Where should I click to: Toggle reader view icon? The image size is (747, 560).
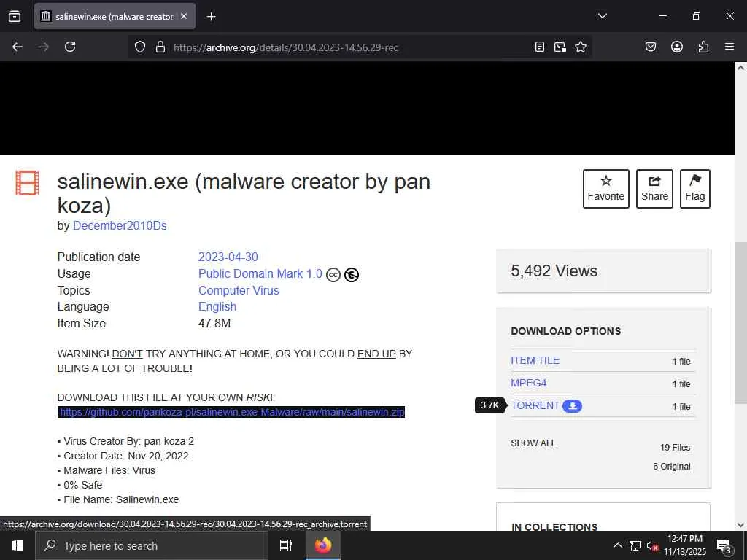540,47
